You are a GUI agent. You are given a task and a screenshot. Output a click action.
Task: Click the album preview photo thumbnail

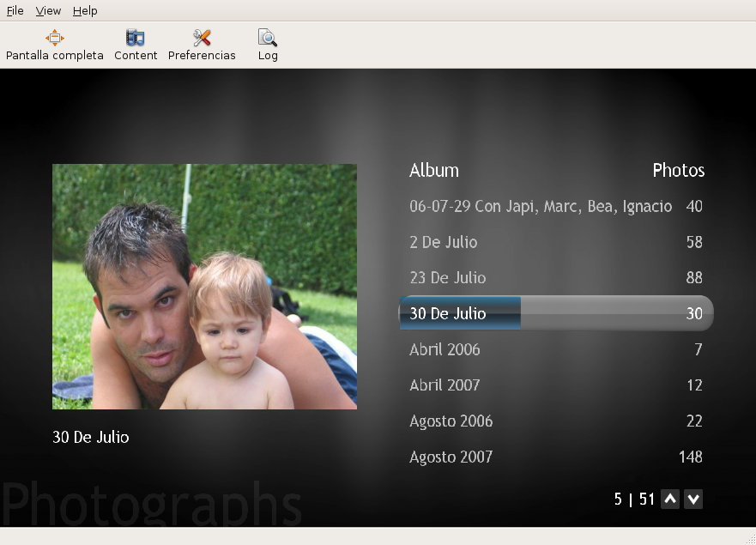(204, 287)
